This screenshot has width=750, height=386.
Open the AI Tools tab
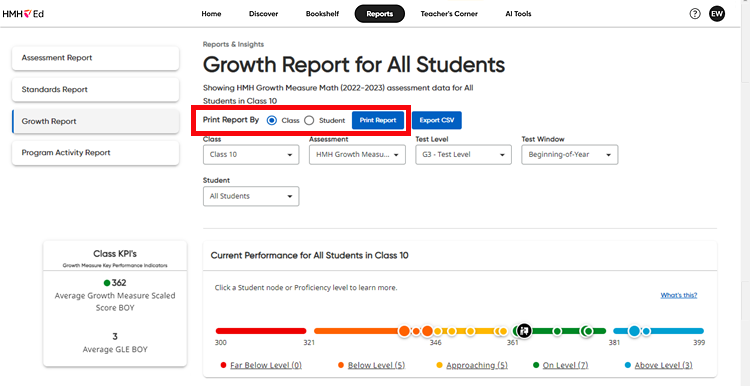click(x=518, y=14)
